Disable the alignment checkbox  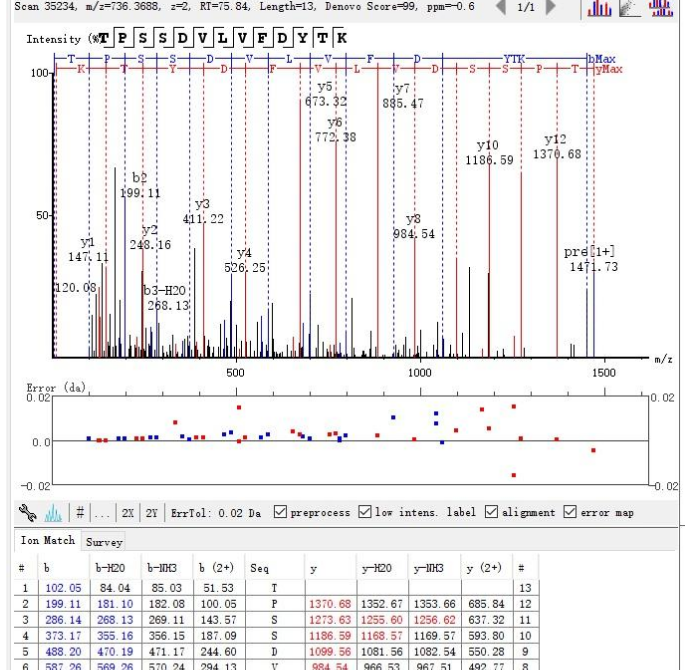491,512
